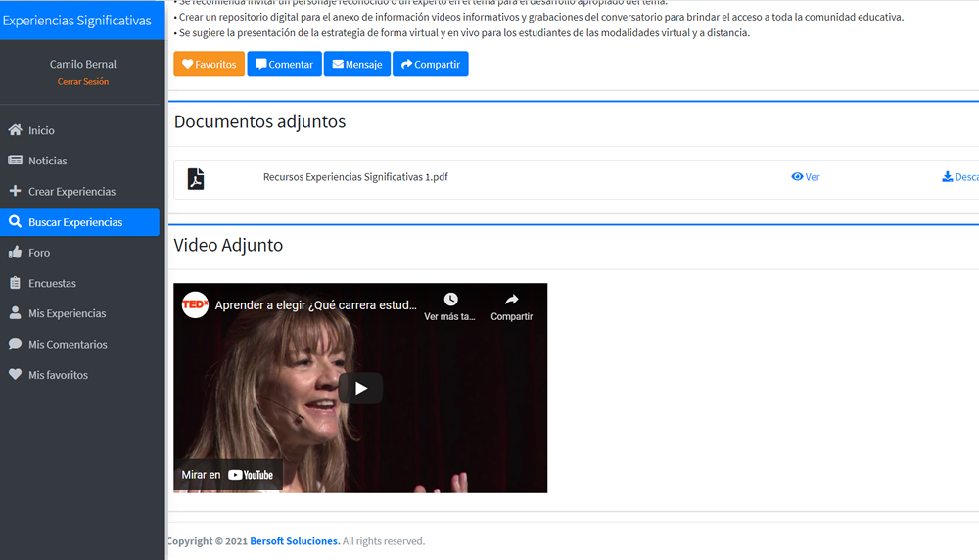The height and width of the screenshot is (560, 979).
Task: Open Noticias from sidebar
Action: (x=47, y=161)
